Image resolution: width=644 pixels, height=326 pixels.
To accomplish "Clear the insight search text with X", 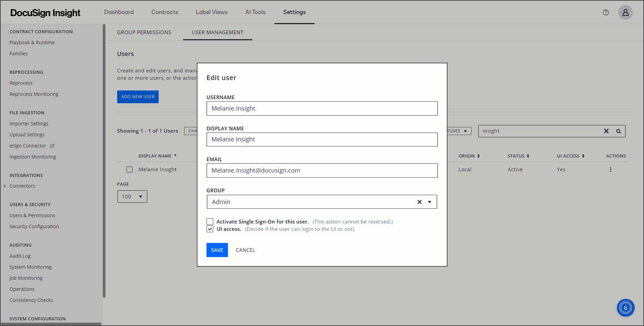I will point(606,131).
